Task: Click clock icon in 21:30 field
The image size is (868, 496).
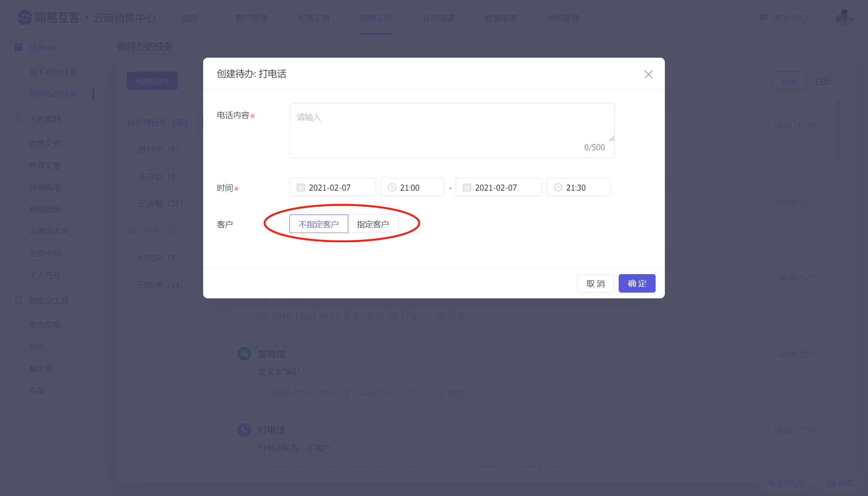Action: pos(558,187)
